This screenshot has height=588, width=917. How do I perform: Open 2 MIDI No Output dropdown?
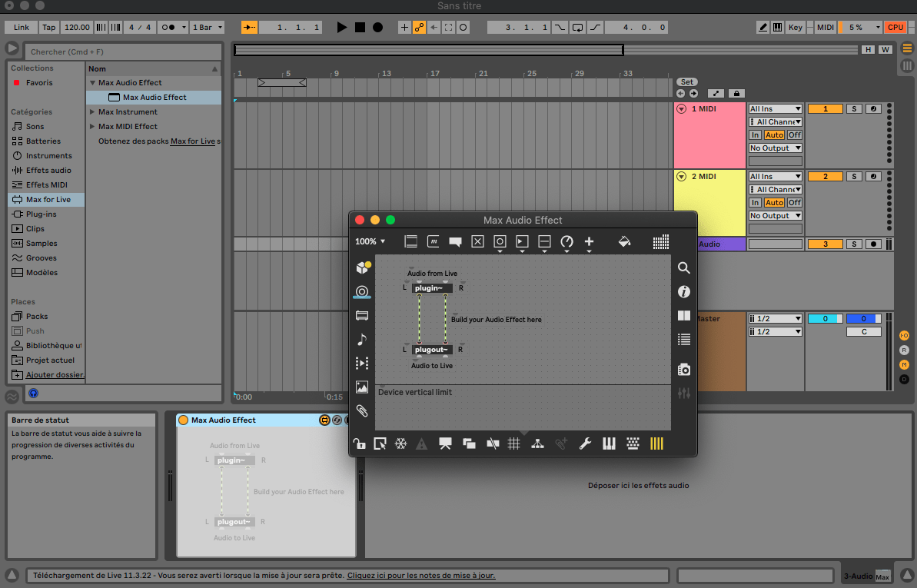click(x=776, y=215)
